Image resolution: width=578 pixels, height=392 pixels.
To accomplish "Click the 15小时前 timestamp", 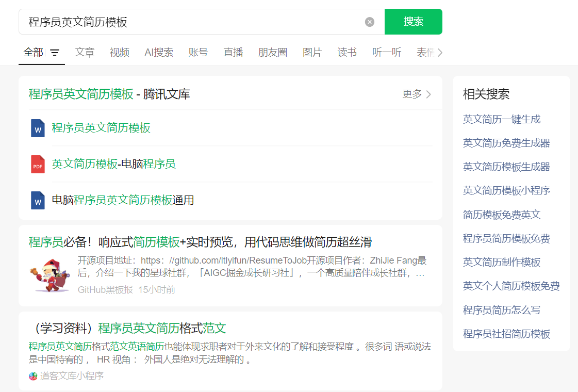I will pos(157,290).
